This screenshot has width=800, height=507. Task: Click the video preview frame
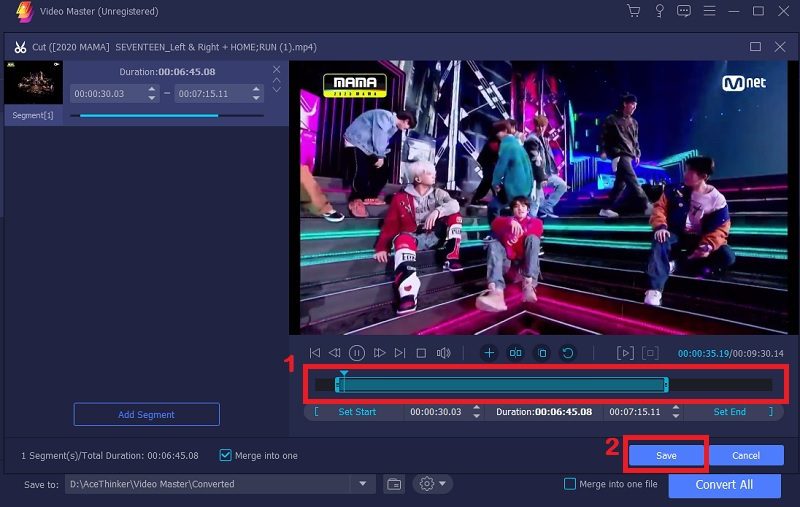543,197
